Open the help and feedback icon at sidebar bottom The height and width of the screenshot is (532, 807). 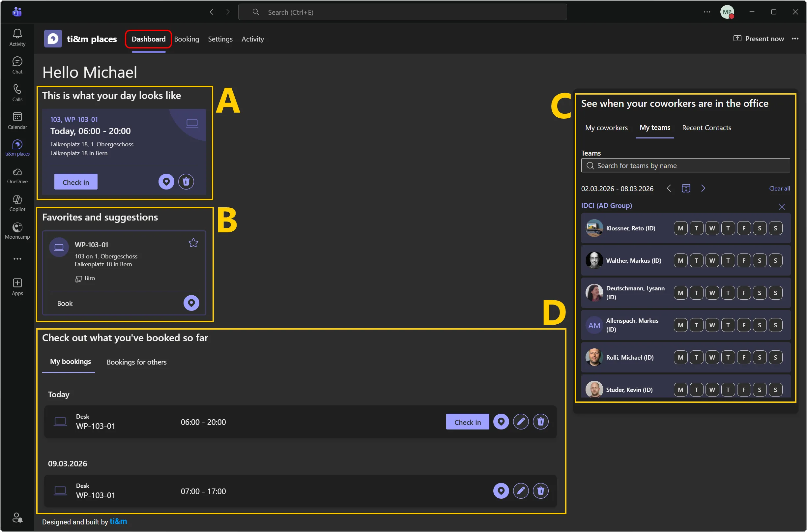click(x=17, y=518)
